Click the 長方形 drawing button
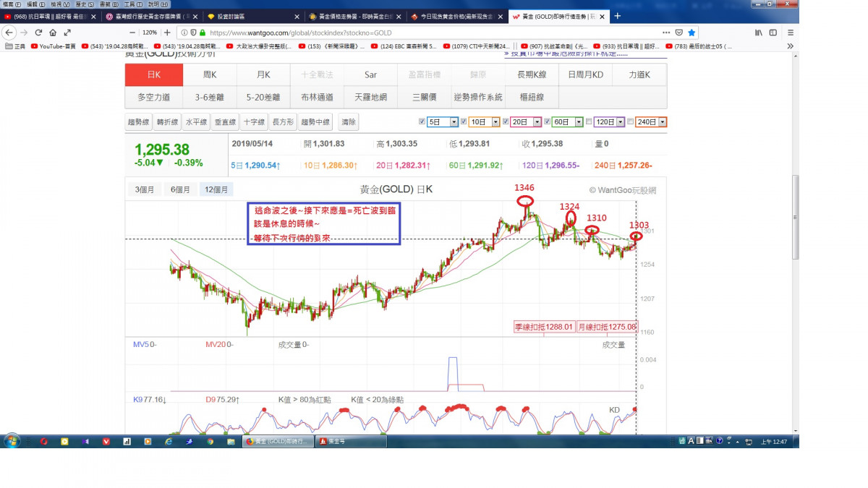The height and width of the screenshot is (488, 868). click(283, 122)
